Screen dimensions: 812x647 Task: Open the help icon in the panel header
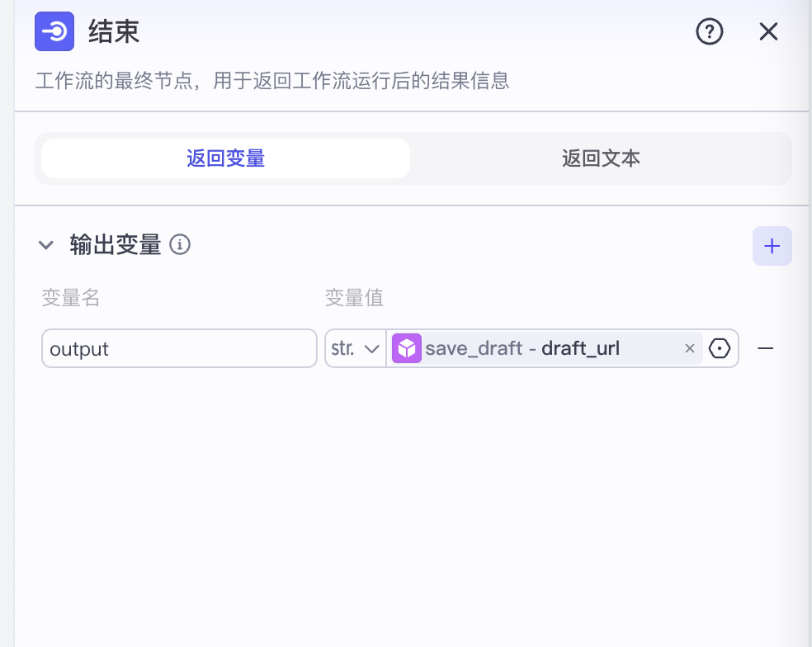pos(709,31)
